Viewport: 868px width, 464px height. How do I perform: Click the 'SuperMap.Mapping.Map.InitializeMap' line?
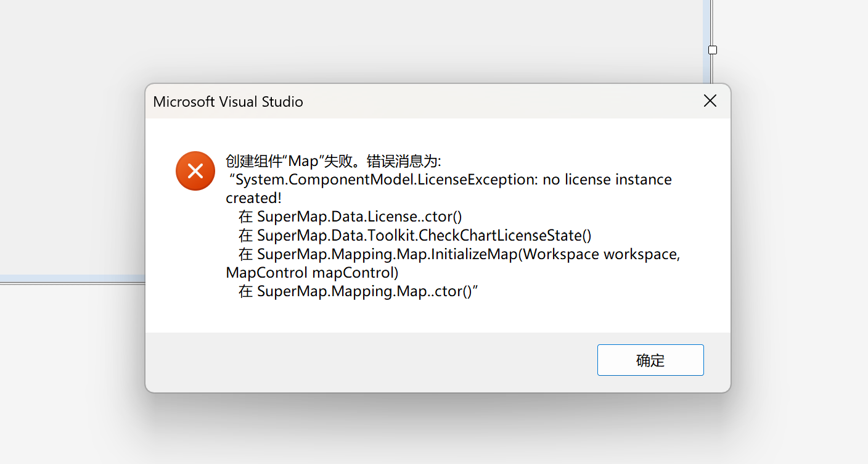(x=459, y=254)
